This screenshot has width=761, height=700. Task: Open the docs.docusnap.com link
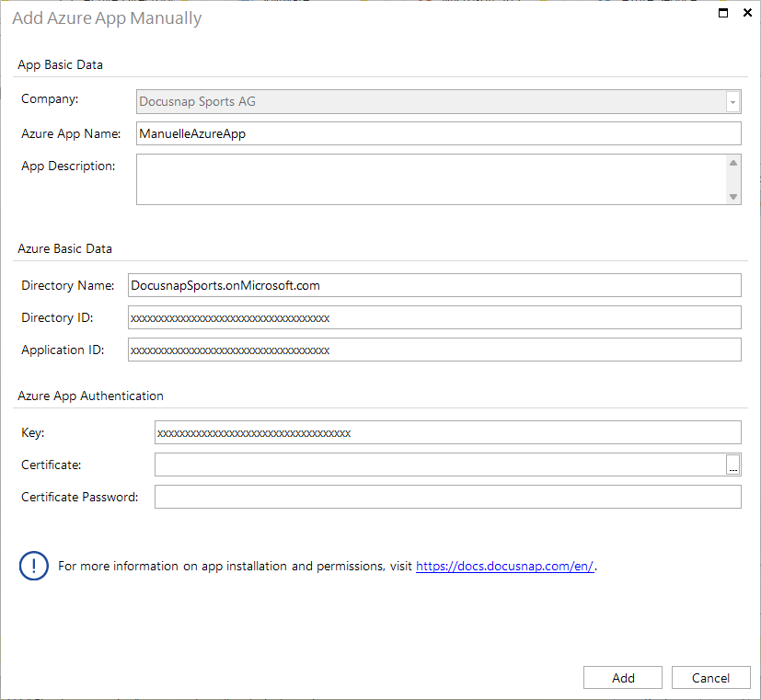pos(505,566)
